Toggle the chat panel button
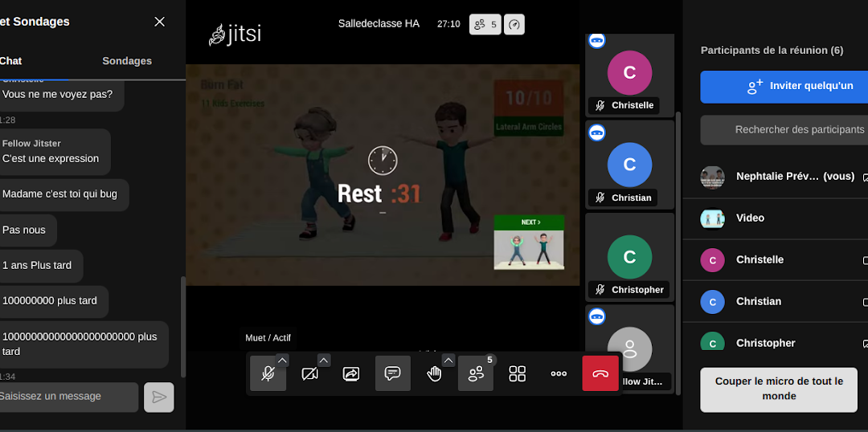This screenshot has width=868, height=432. 392,373
